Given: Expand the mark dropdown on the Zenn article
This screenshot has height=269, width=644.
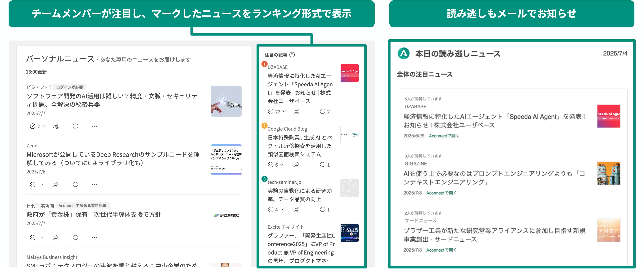Looking at the screenshot, I should (42, 184).
